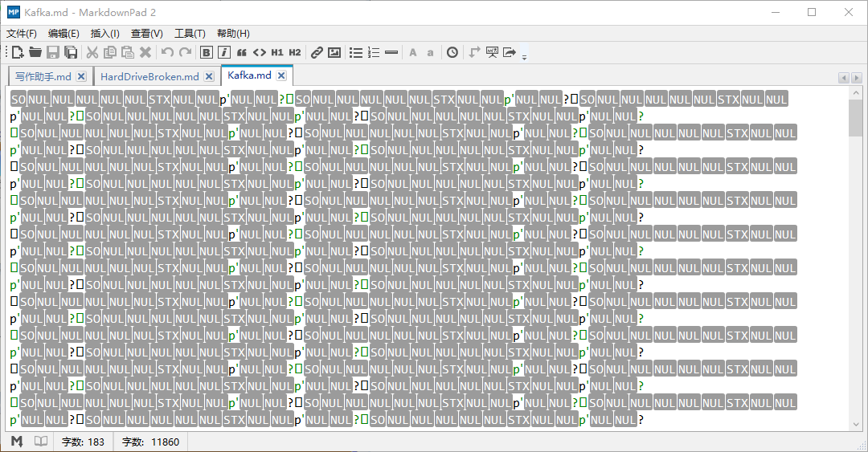Screen dimensions: 868x452
Task: Toggle the document layout orientation
Action: 474,52
